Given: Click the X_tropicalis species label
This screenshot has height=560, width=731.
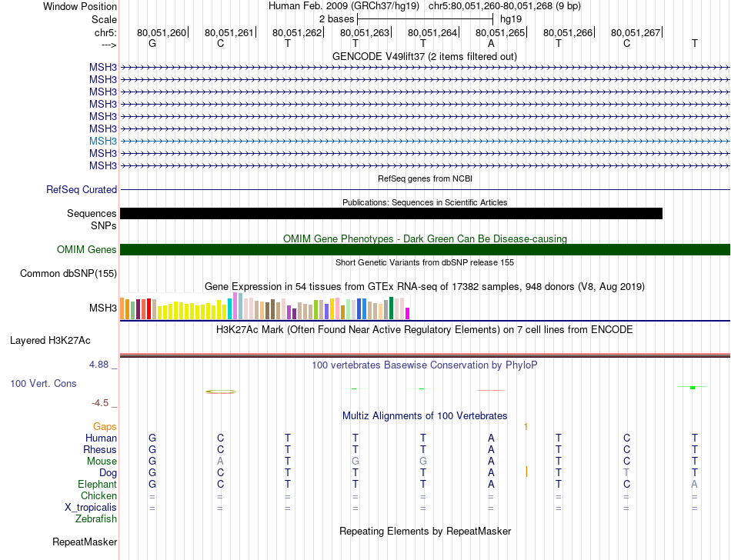Looking at the screenshot, I should click(91, 508).
